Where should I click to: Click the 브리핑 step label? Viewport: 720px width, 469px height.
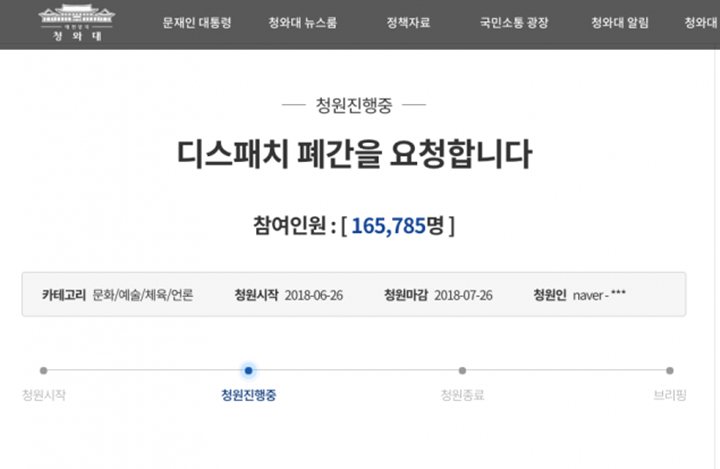670,395
